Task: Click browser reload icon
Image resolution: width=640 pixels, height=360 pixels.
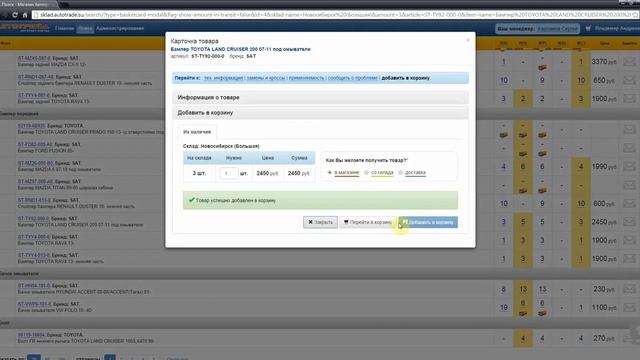Action: pos(15,15)
